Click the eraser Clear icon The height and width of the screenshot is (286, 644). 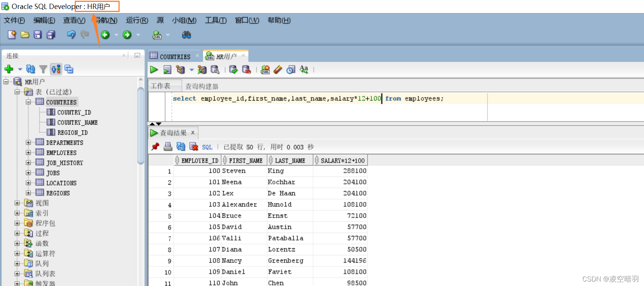278,70
